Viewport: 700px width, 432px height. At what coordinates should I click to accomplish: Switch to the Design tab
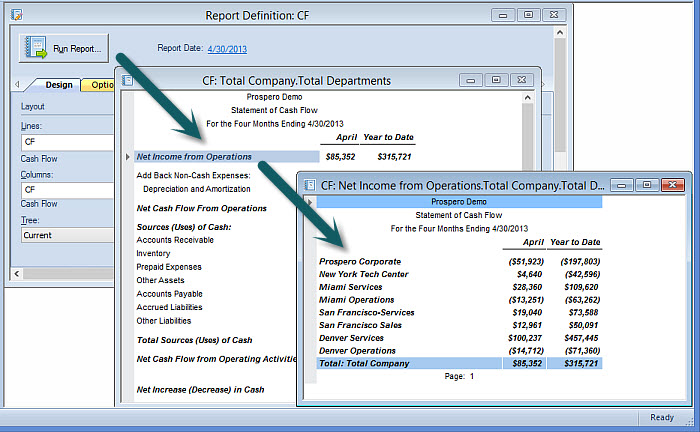click(x=58, y=85)
